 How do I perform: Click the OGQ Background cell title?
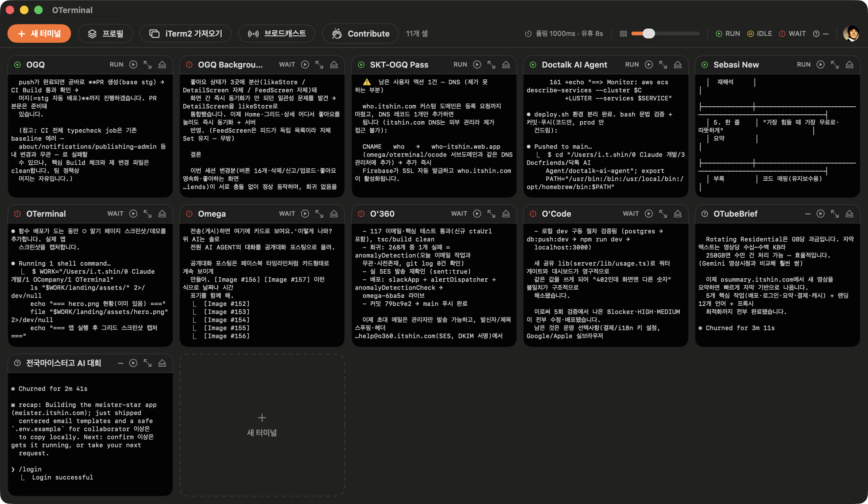(230, 64)
